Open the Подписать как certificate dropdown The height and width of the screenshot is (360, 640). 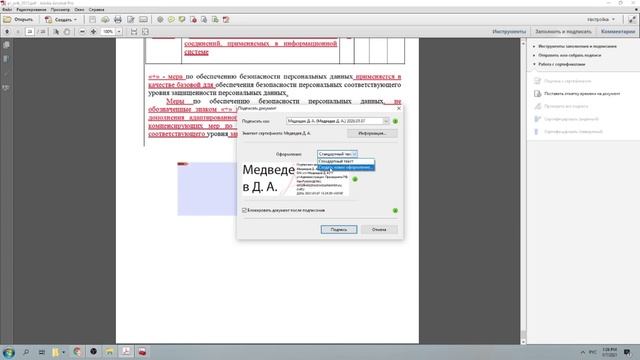click(338, 121)
